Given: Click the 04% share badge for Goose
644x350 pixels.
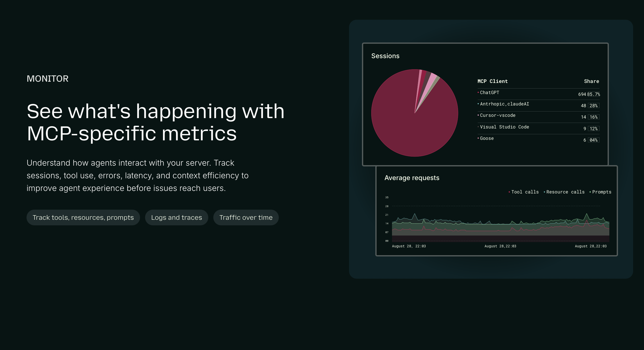Looking at the screenshot, I should [x=593, y=140].
